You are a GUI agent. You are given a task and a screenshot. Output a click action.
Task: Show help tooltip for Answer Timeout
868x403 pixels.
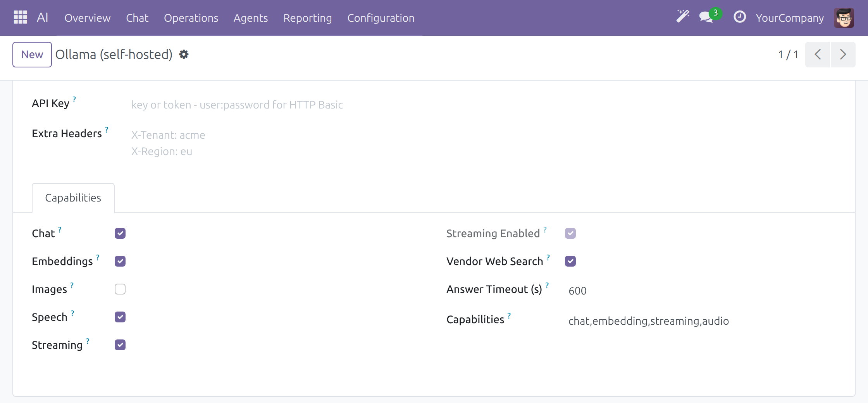(x=547, y=285)
